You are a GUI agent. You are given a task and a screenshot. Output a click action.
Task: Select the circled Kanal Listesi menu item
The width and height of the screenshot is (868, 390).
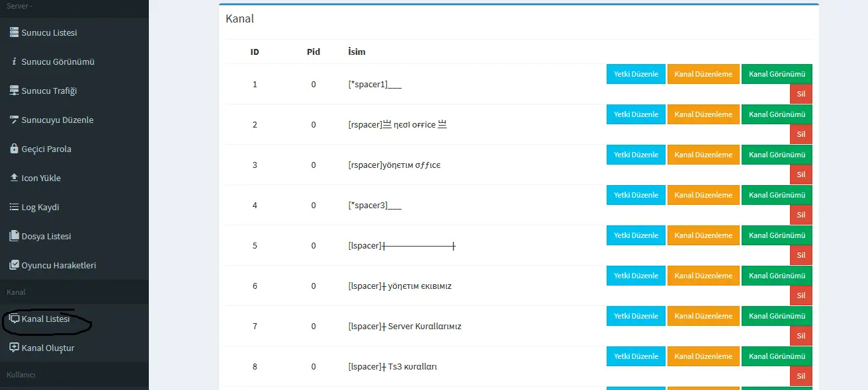tap(45, 319)
